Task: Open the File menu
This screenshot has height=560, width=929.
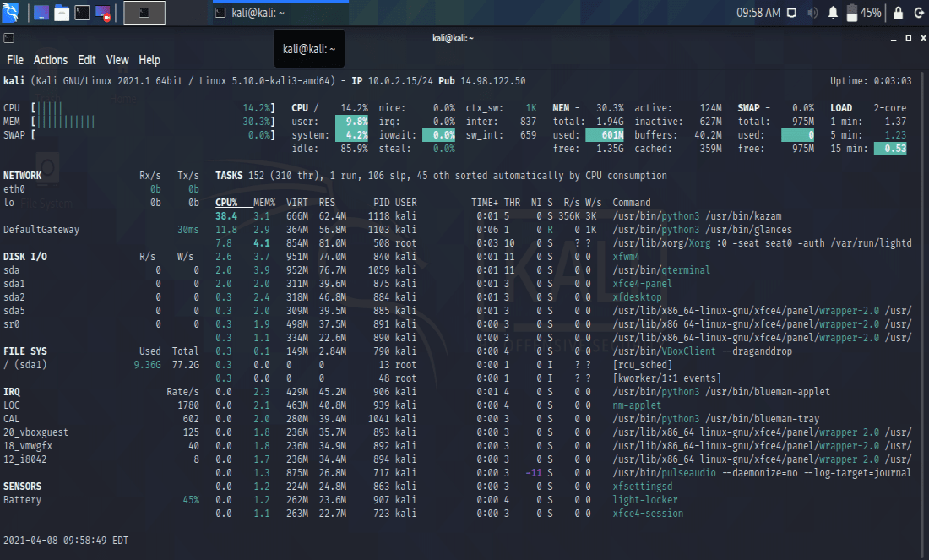Action: coord(15,60)
